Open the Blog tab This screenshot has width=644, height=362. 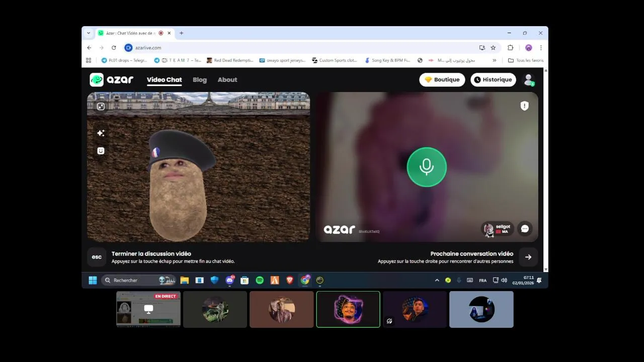click(200, 80)
